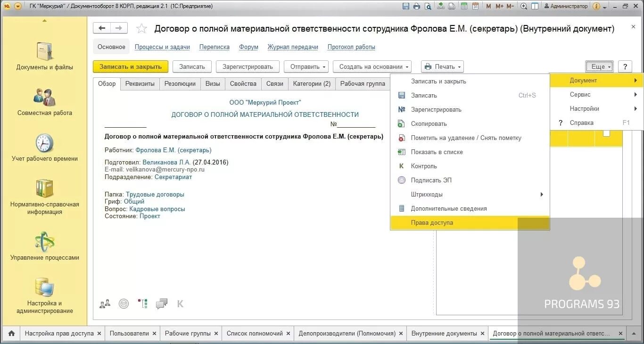Select Подписать ЭП menu item
Viewport: 644px width, 344px height.
click(x=470, y=180)
